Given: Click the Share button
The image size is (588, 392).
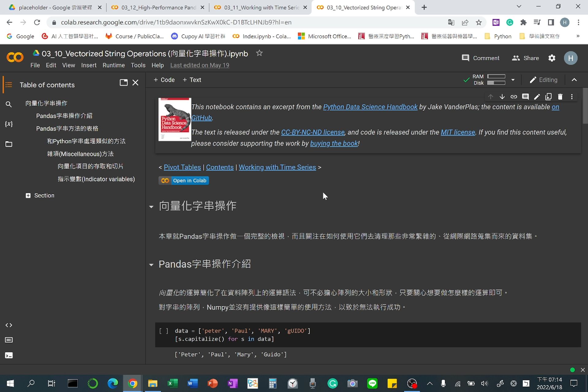Looking at the screenshot, I should (525, 58).
